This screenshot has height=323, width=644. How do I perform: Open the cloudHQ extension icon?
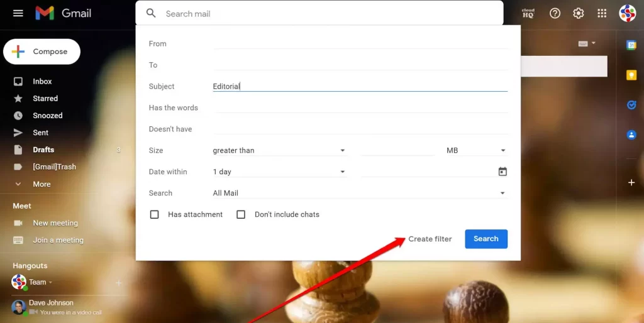click(x=528, y=14)
